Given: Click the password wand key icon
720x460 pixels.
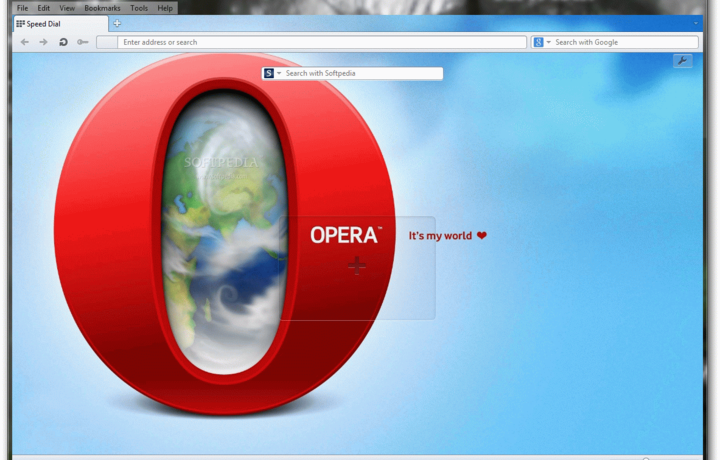Looking at the screenshot, I should click(x=83, y=42).
